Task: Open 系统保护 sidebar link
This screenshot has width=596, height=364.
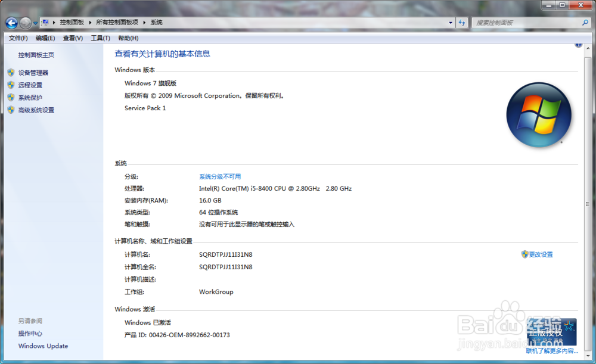Action: tap(30, 98)
